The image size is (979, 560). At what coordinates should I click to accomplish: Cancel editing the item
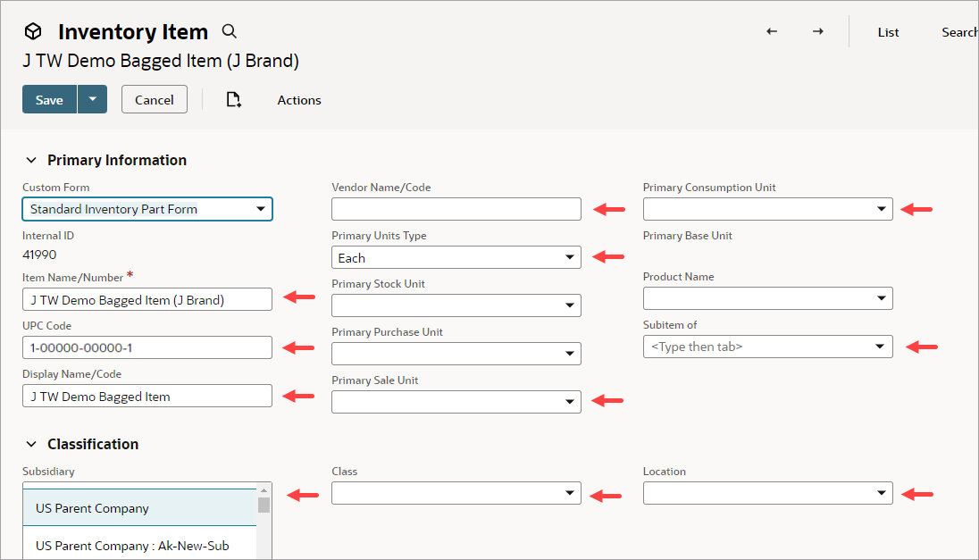click(x=155, y=99)
